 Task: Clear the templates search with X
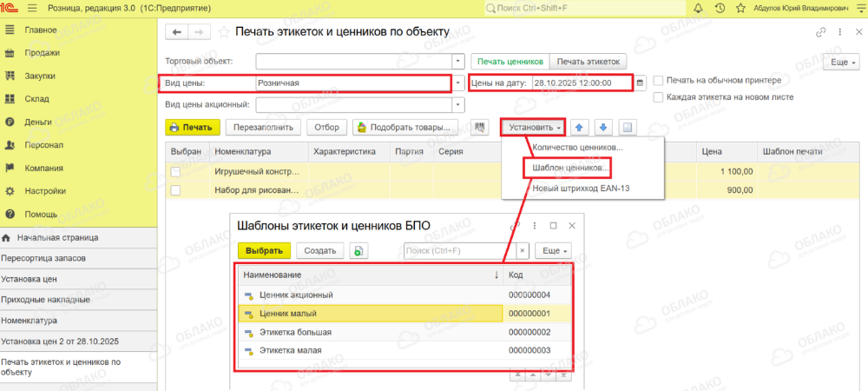523,250
